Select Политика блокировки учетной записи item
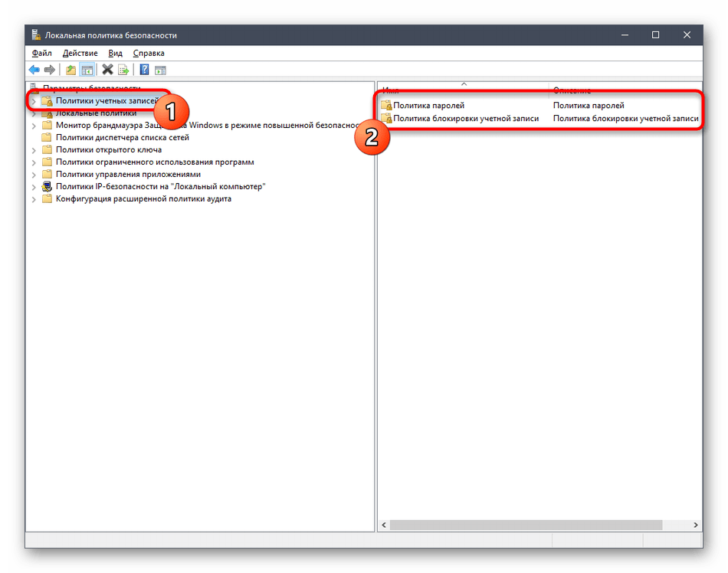Viewport: 728px width, 573px height. (x=465, y=118)
